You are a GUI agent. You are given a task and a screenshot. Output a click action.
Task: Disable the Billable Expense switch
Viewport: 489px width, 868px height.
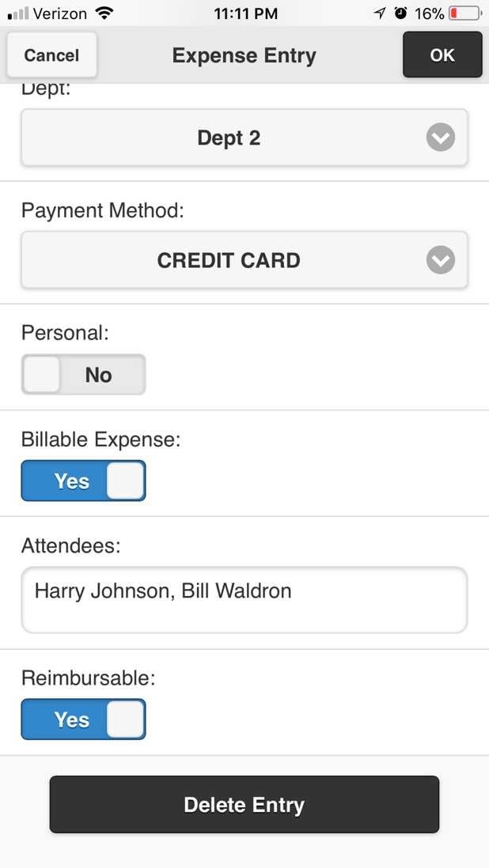(x=83, y=481)
